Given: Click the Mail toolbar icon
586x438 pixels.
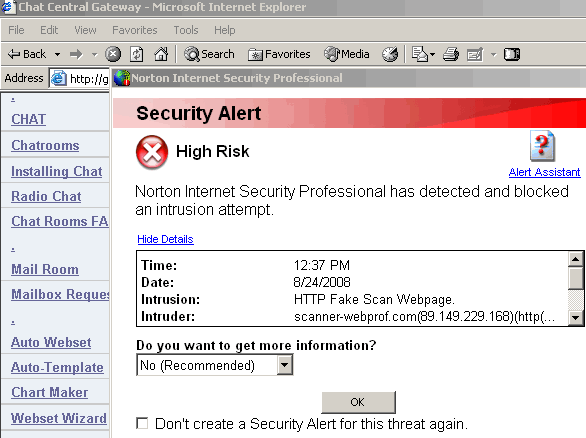Looking at the screenshot, I should tap(420, 54).
